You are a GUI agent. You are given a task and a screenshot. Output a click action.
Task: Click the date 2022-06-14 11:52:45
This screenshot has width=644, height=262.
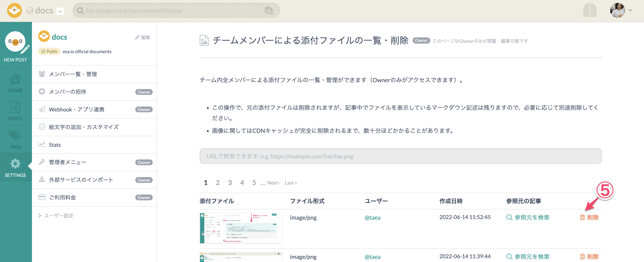465,217
